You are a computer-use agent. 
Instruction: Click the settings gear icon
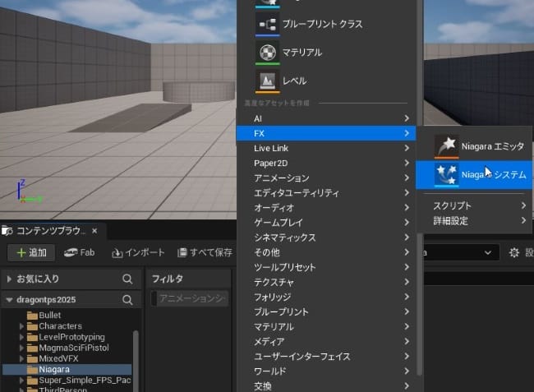click(x=514, y=252)
